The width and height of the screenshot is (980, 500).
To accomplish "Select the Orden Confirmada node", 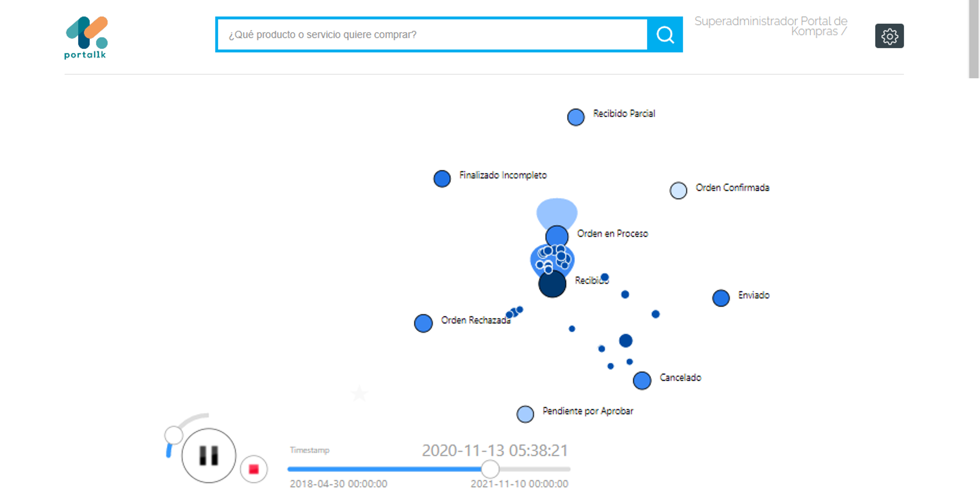I will coord(678,190).
